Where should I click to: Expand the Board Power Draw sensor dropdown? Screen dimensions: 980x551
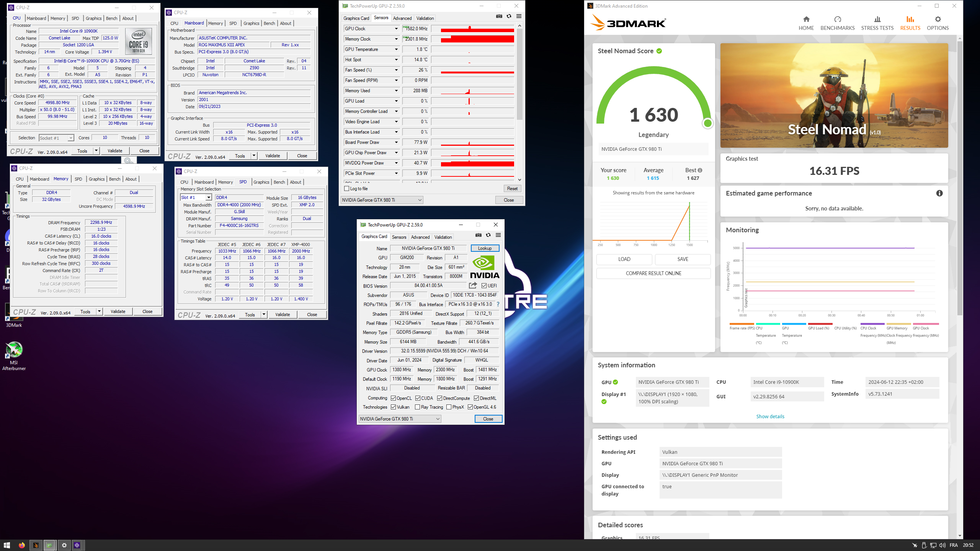tap(396, 142)
